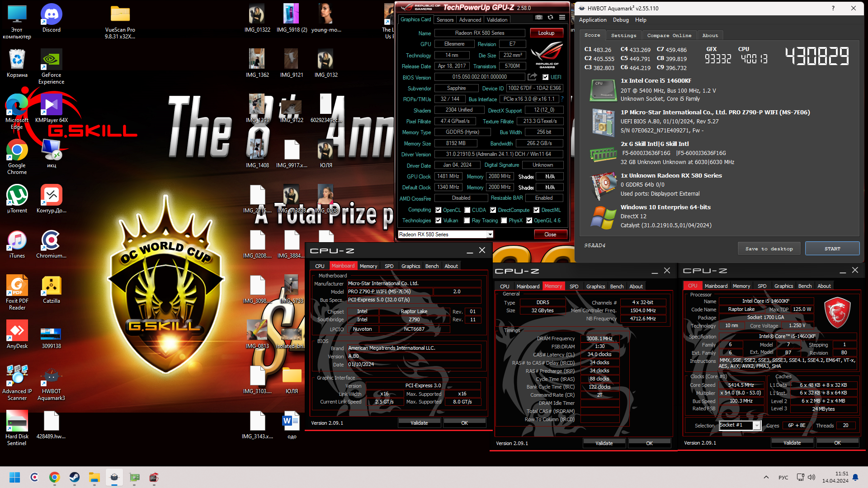Open SPD tab in CPU-Z Mainboard window

[x=389, y=266]
